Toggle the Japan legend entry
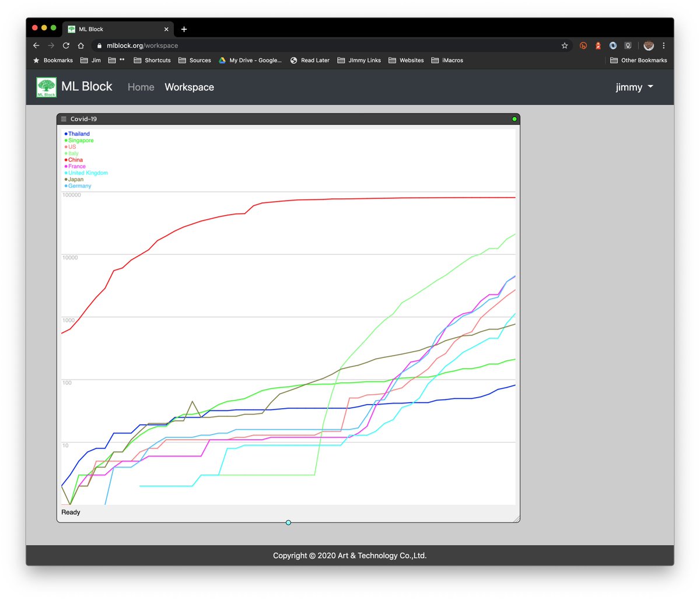The width and height of the screenshot is (700, 600). [74, 180]
